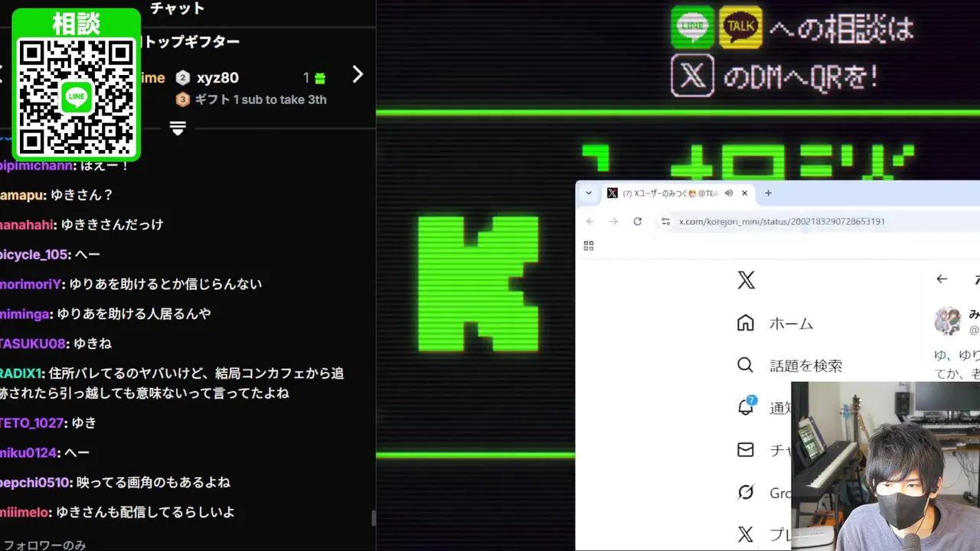The height and width of the screenshot is (551, 980).
Task: Click the LINE QR code image
Action: [77, 96]
